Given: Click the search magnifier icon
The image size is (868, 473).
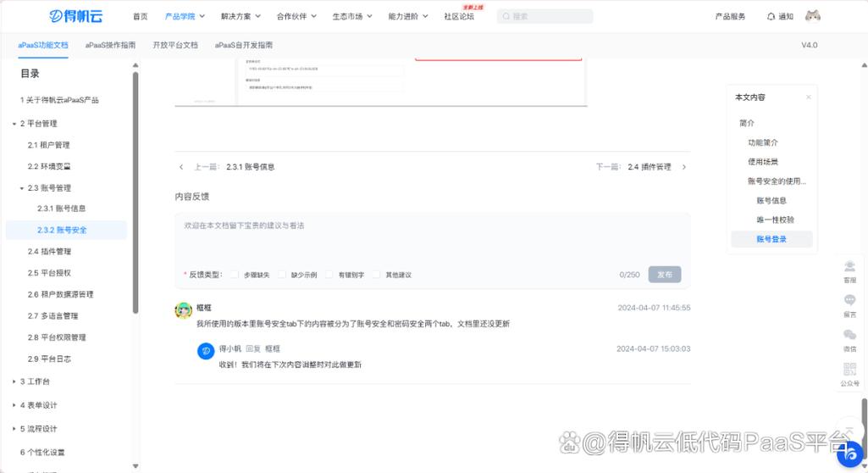Looking at the screenshot, I should tap(506, 17).
